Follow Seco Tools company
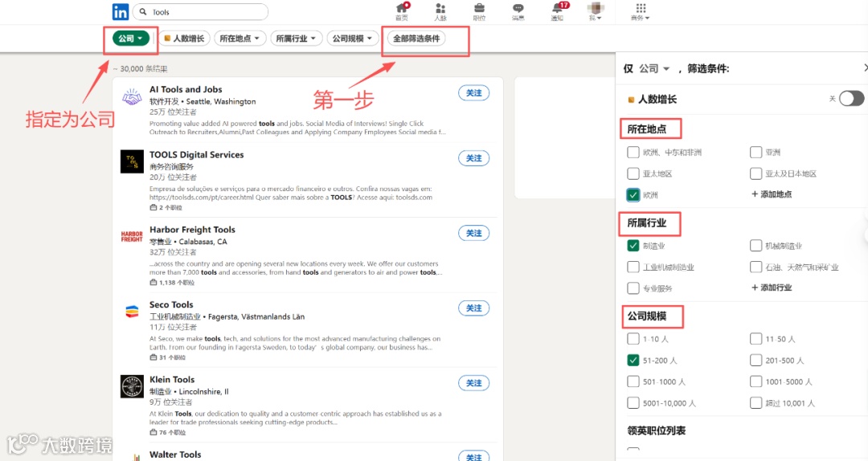This screenshot has width=868, height=461. click(474, 308)
